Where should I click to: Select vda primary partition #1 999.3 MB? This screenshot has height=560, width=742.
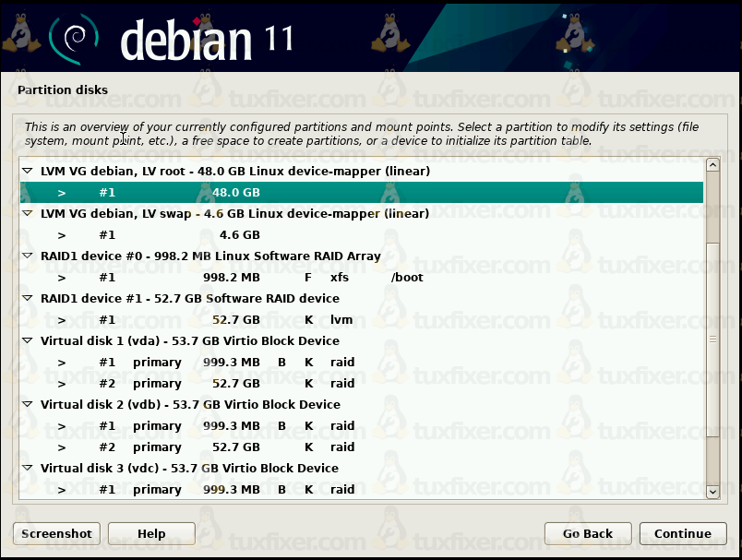(360, 363)
